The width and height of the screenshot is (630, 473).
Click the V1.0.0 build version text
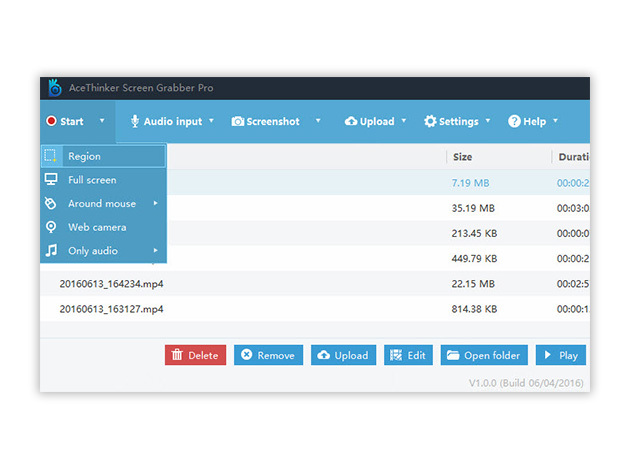[x=526, y=383]
